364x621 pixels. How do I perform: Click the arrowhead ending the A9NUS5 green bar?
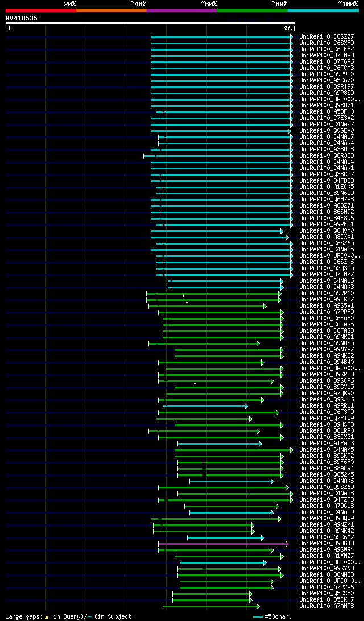(x=258, y=343)
